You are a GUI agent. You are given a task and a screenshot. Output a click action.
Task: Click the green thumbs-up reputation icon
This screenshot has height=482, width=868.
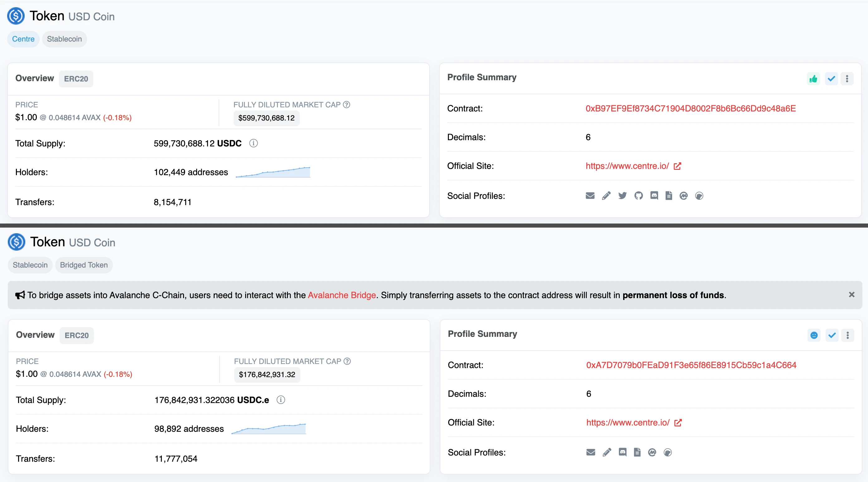click(813, 79)
